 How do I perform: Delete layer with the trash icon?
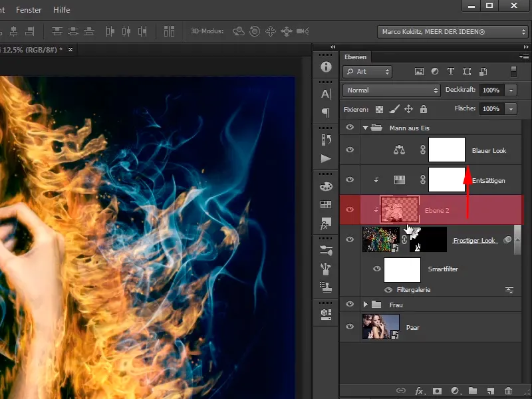pyautogui.click(x=508, y=391)
